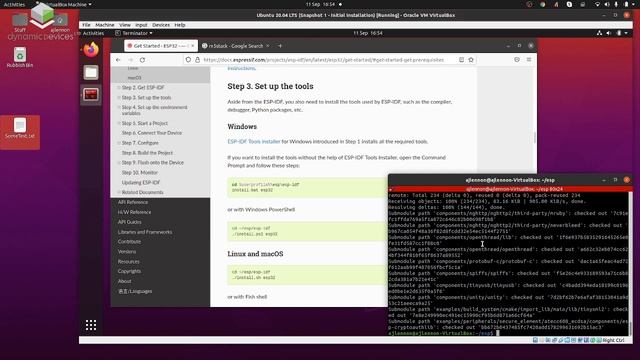640x360 pixels.
Task: Open the Stuff folder on the desktop
Action: point(20,22)
